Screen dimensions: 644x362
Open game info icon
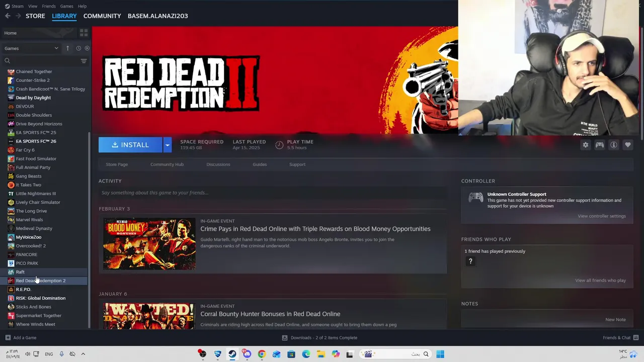pos(613,145)
